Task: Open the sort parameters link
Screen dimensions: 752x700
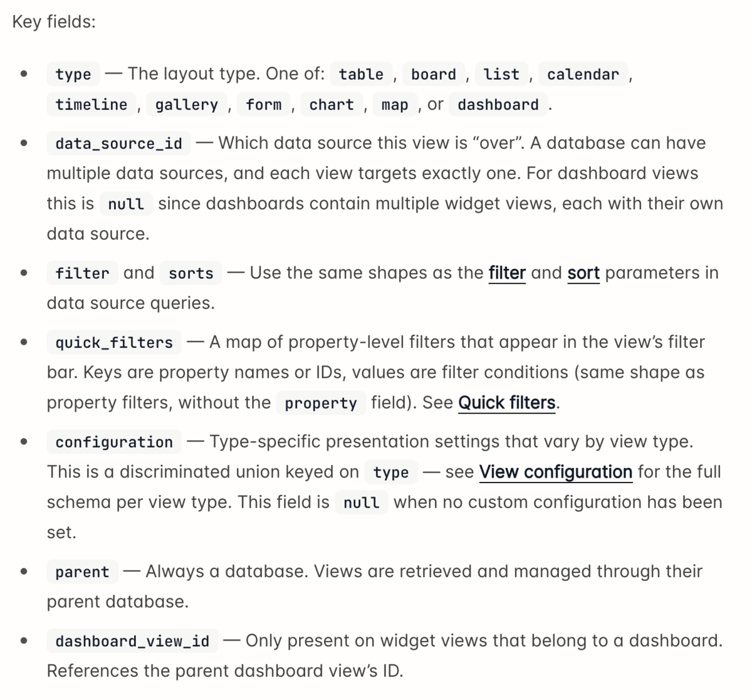Action: [x=583, y=273]
